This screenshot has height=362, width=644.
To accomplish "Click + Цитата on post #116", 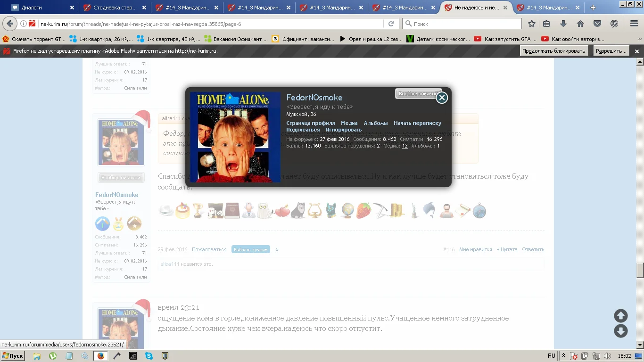I will (507, 249).
